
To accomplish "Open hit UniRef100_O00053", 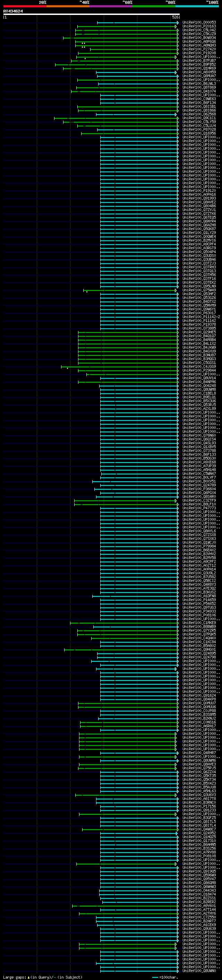I will click(199, 23).
